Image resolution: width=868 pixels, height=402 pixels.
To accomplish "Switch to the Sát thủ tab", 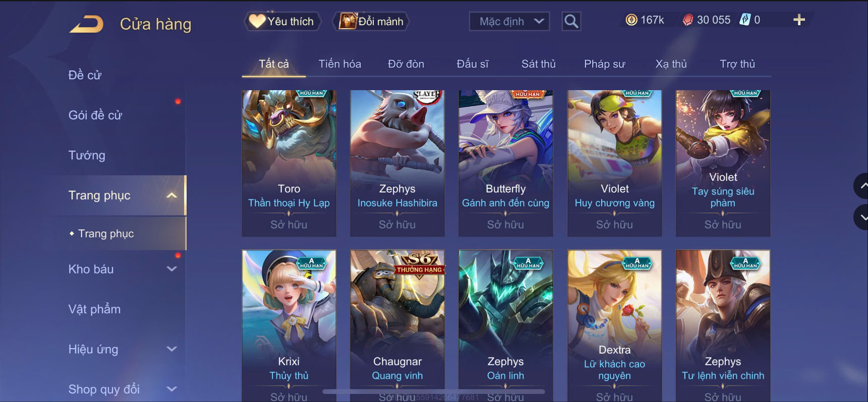I will click(538, 64).
